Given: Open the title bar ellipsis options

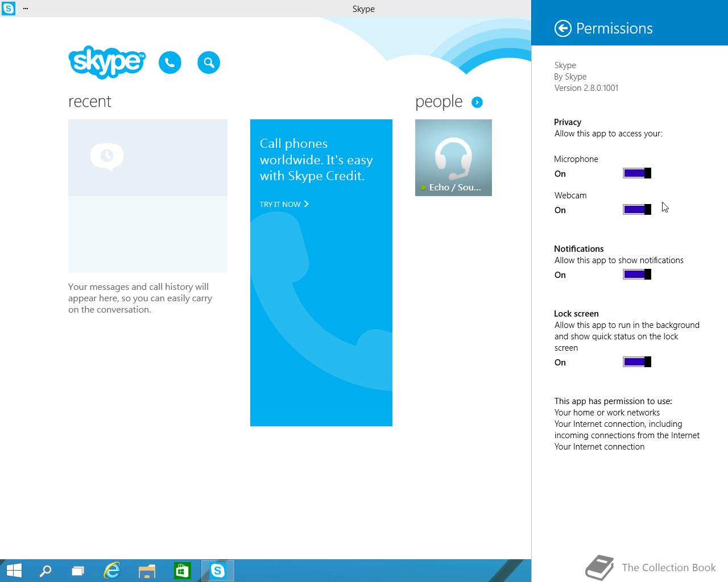Looking at the screenshot, I should pos(26,9).
